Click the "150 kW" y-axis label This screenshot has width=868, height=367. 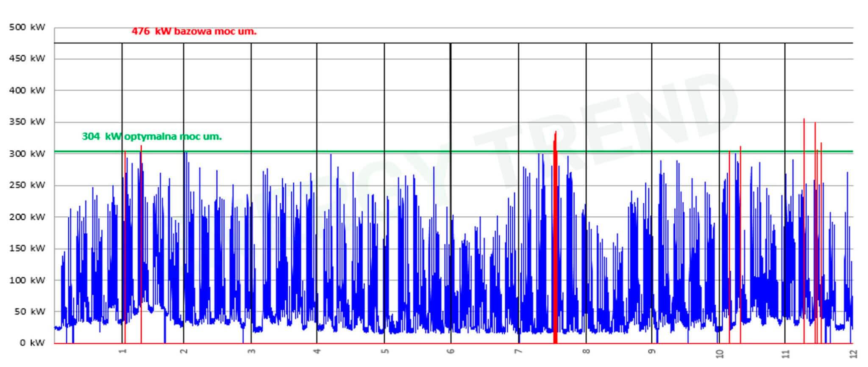pos(27,248)
